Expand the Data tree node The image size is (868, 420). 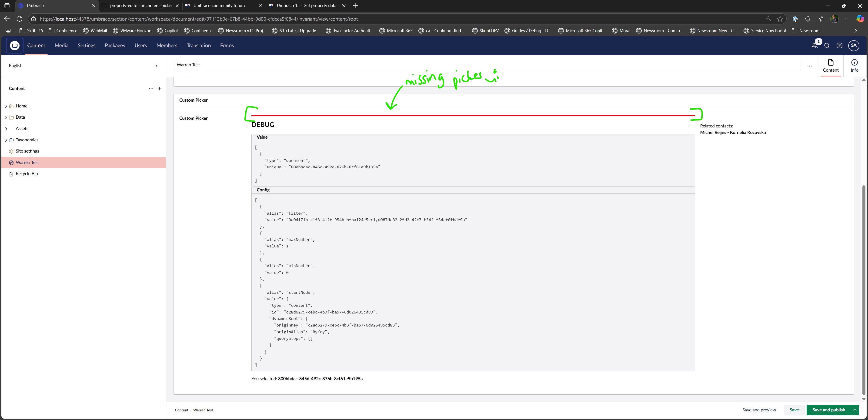(6, 117)
